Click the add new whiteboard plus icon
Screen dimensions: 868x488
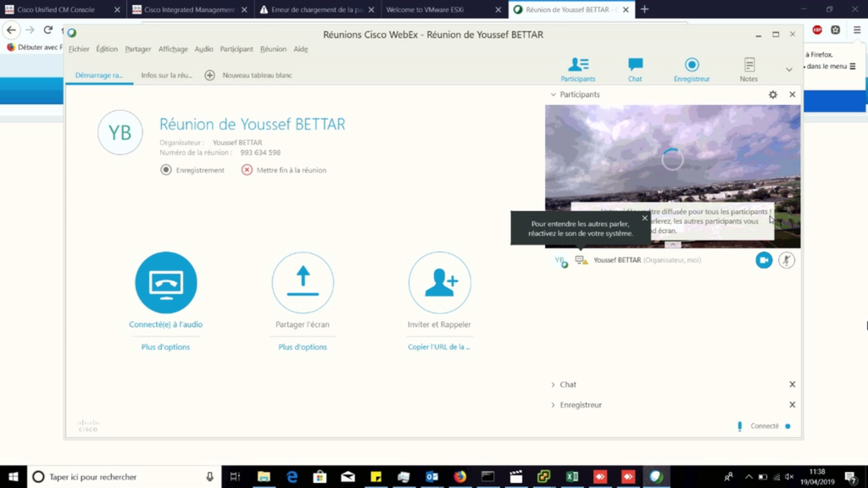[209, 75]
